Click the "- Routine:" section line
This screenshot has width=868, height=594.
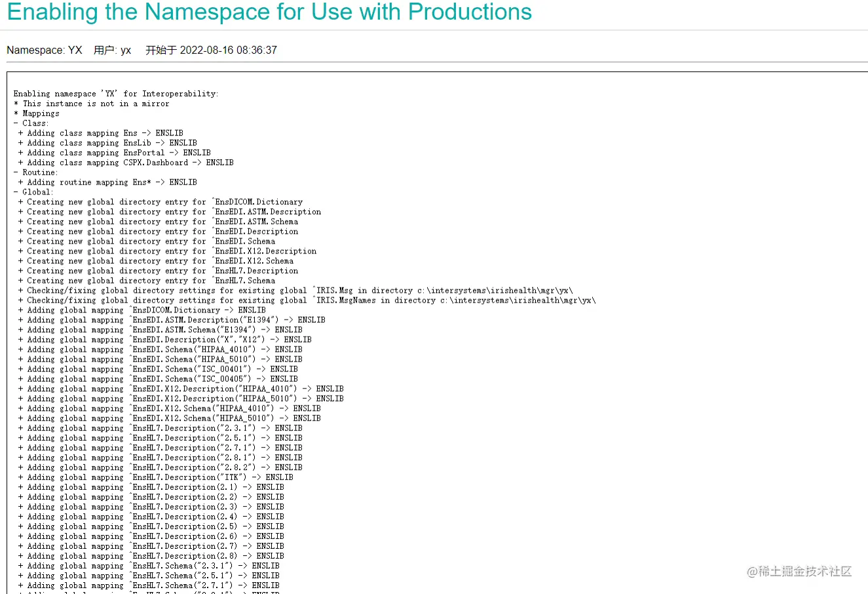[36, 172]
